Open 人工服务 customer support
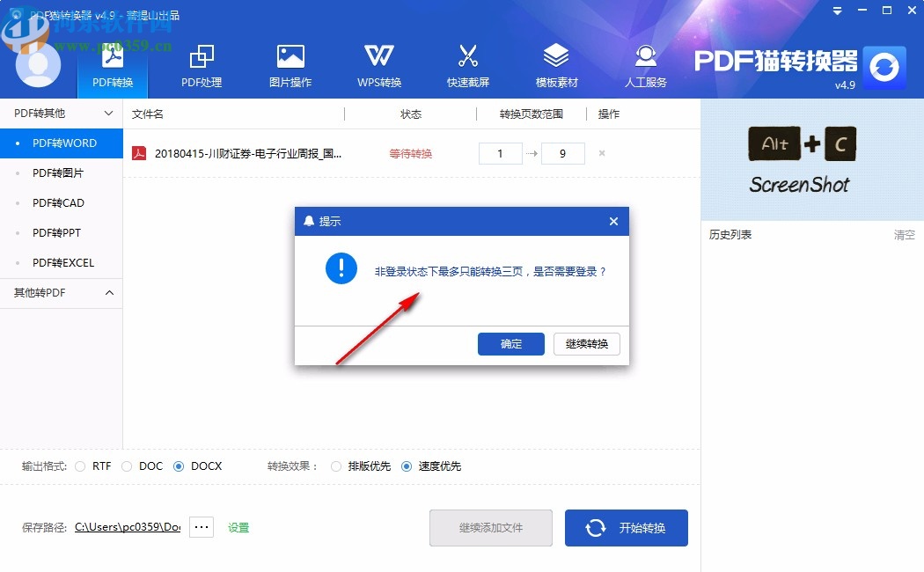 [645, 63]
